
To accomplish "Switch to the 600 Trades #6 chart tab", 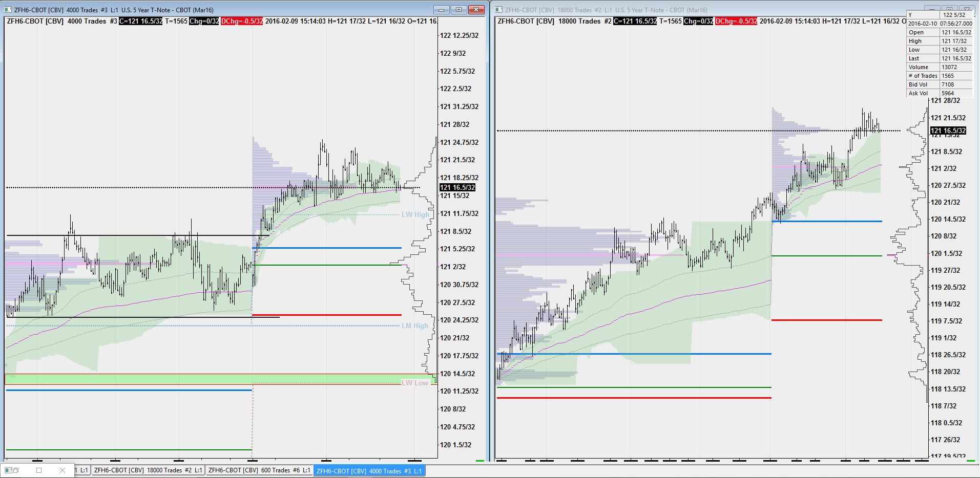I will click(x=259, y=470).
